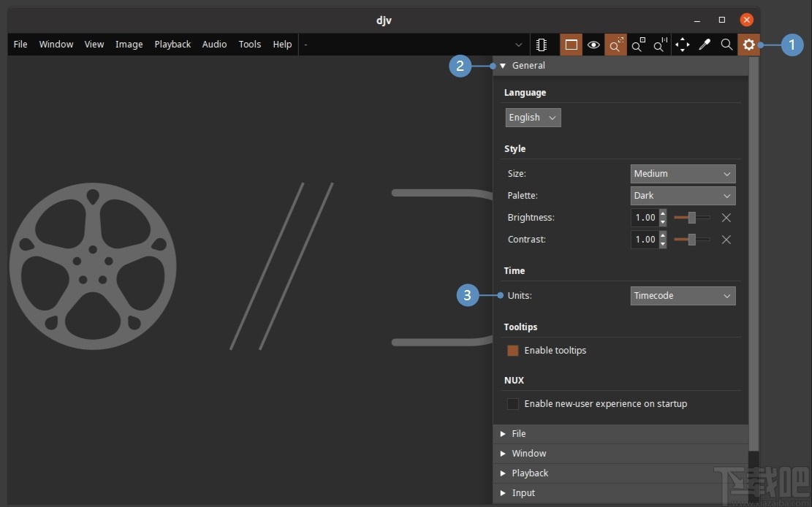Open the Language dropdown showing English

[533, 118]
